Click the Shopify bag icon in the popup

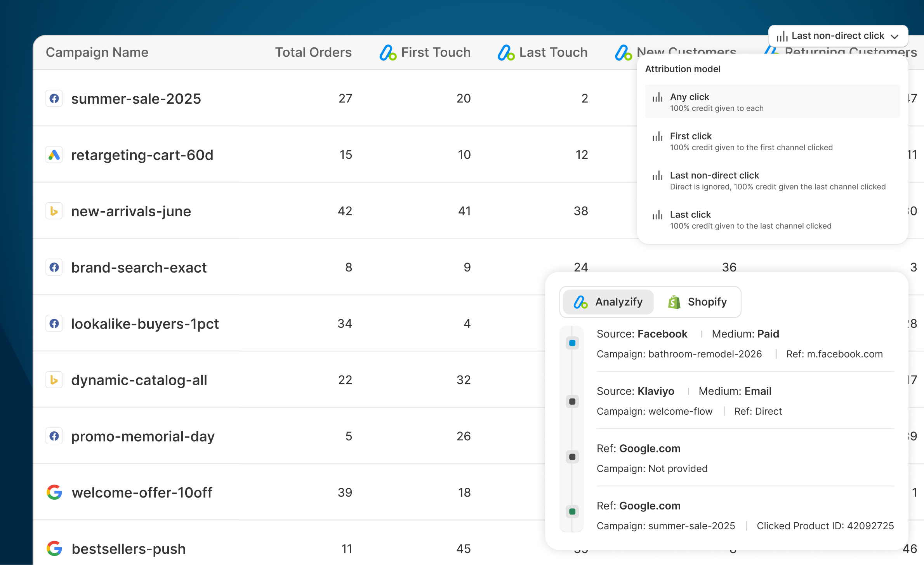coord(674,302)
